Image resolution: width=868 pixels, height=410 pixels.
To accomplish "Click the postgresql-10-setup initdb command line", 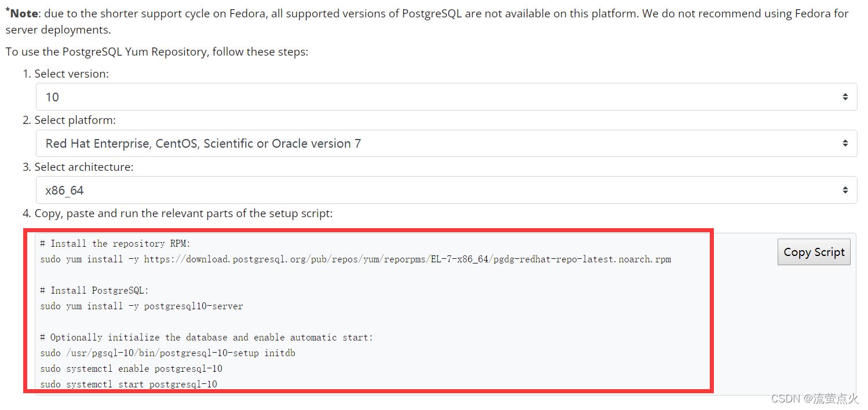I will pos(167,353).
